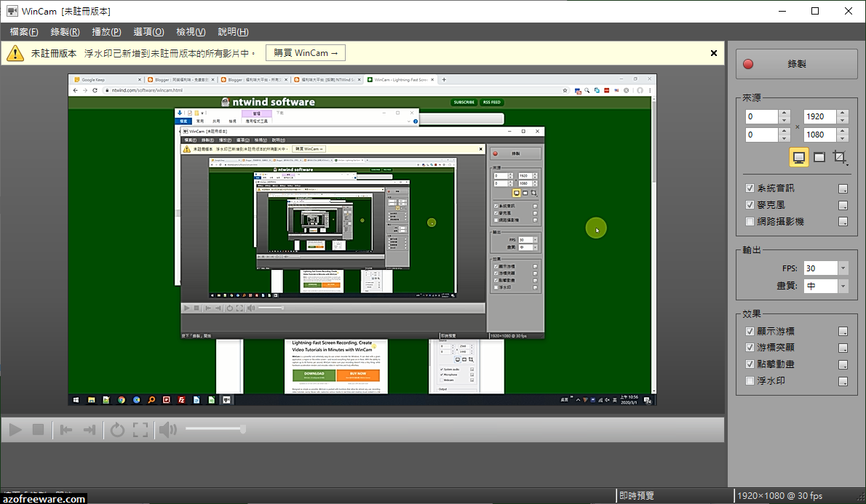
Task: Enable the 網路攝影機 webcam checkbox
Action: [750, 221]
